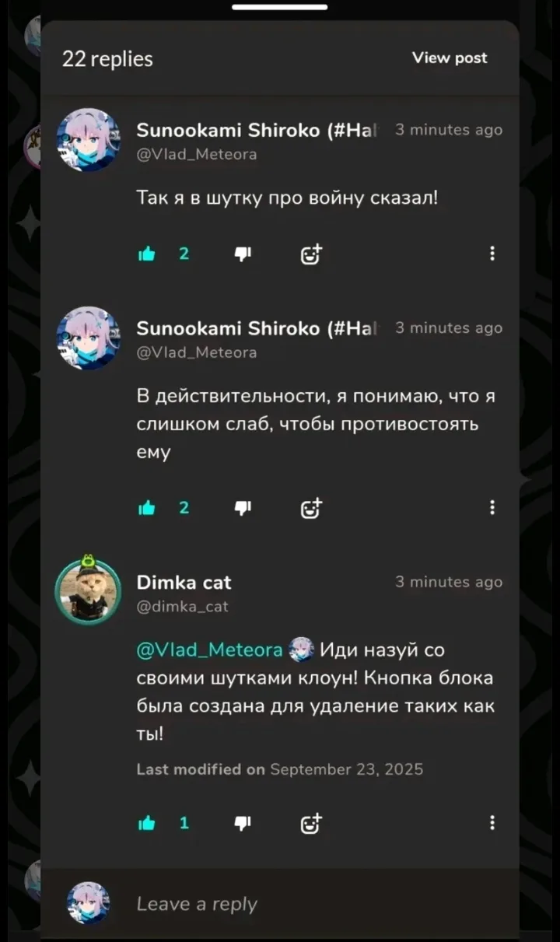
Task: Open Dimka cat's profile avatar
Action: (x=89, y=592)
